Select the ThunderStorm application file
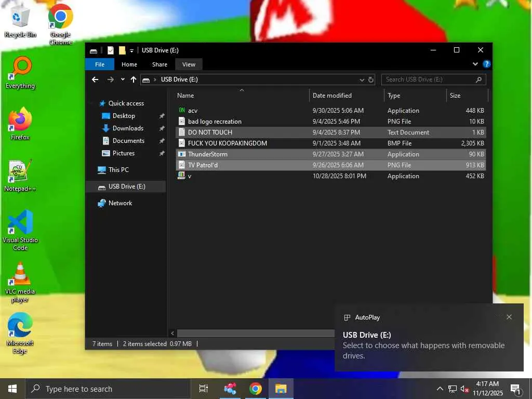The image size is (532, 399). 331,154
